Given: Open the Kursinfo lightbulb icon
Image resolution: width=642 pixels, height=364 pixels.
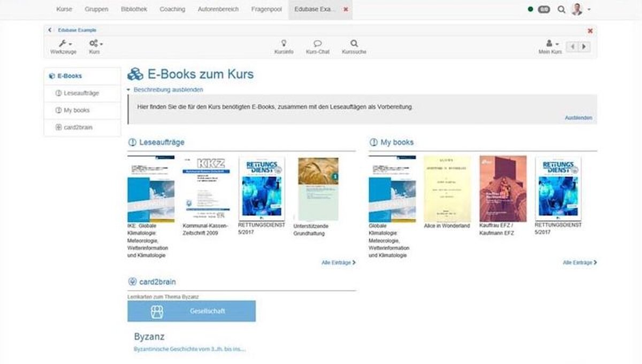Looking at the screenshot, I should click(284, 44).
